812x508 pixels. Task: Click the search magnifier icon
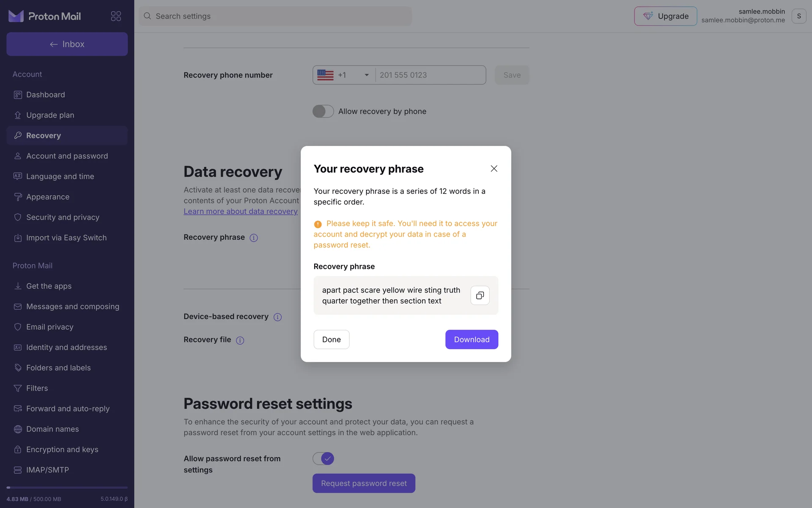(x=147, y=16)
